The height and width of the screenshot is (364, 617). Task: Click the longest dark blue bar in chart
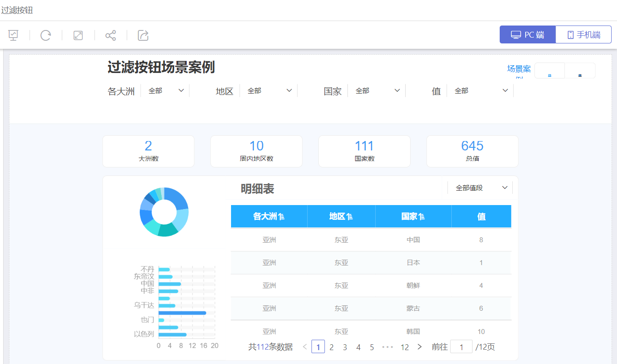(x=182, y=313)
